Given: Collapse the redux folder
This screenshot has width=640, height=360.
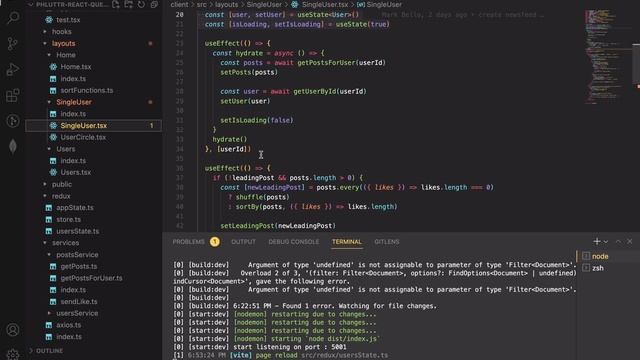Looking at the screenshot, I should tap(61, 196).
